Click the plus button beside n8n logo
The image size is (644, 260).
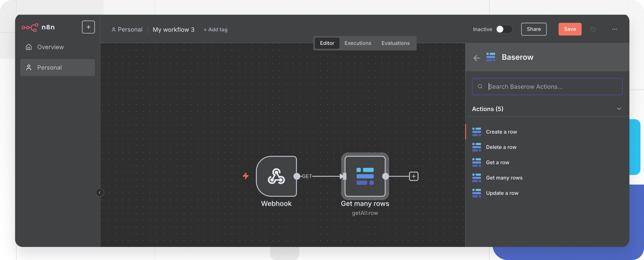[88, 27]
